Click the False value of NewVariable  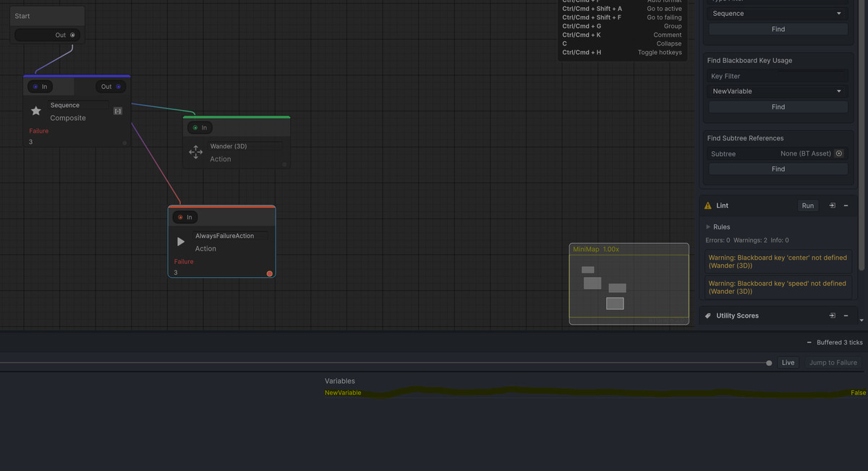[858, 393]
